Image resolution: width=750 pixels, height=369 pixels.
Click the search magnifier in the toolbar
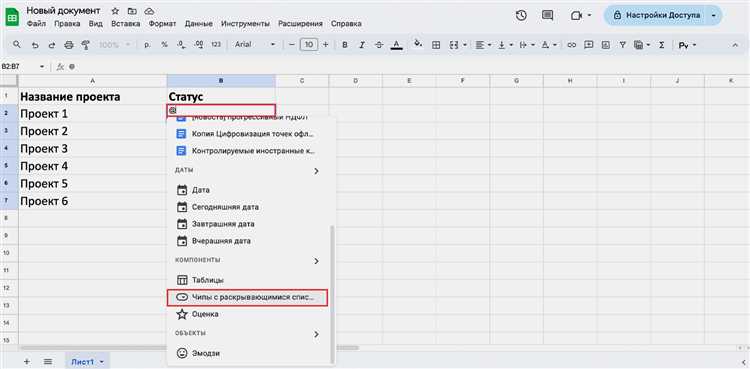(x=17, y=45)
